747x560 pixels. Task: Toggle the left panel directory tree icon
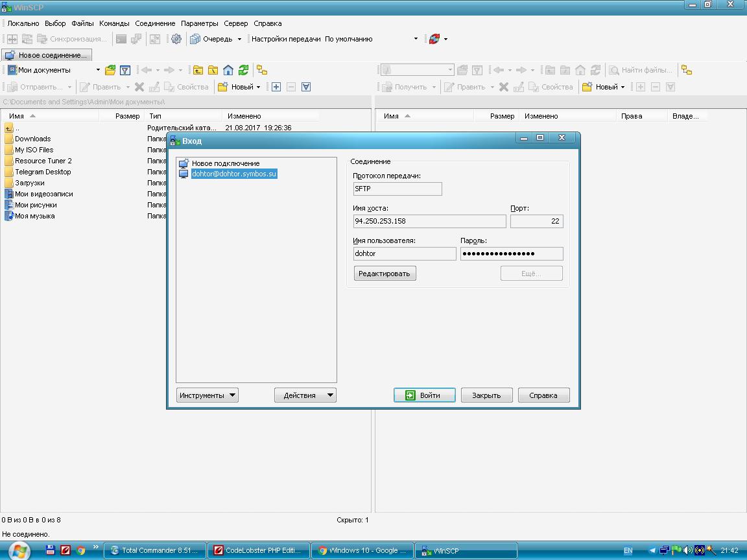click(262, 70)
